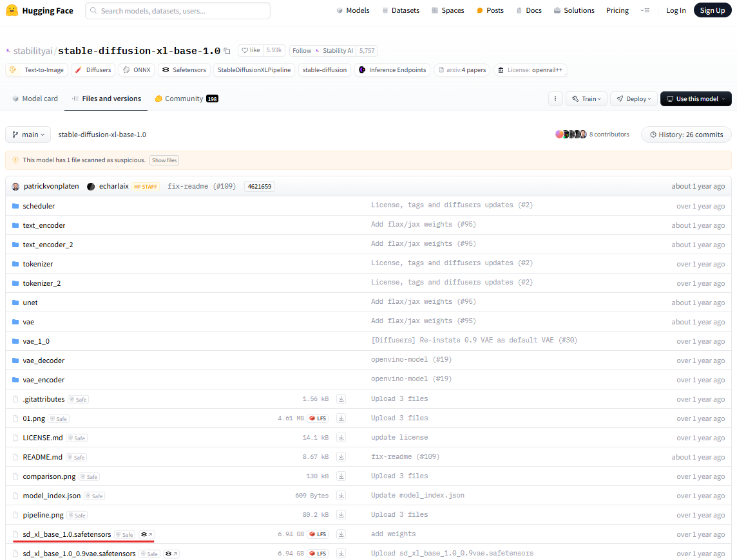Click the ONNX tag

point(137,70)
